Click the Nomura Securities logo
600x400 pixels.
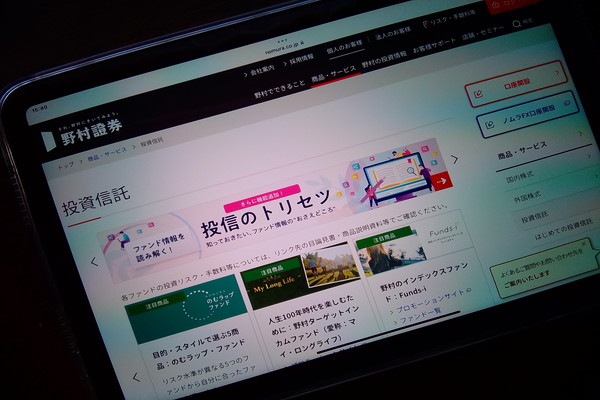pyautogui.click(x=83, y=134)
